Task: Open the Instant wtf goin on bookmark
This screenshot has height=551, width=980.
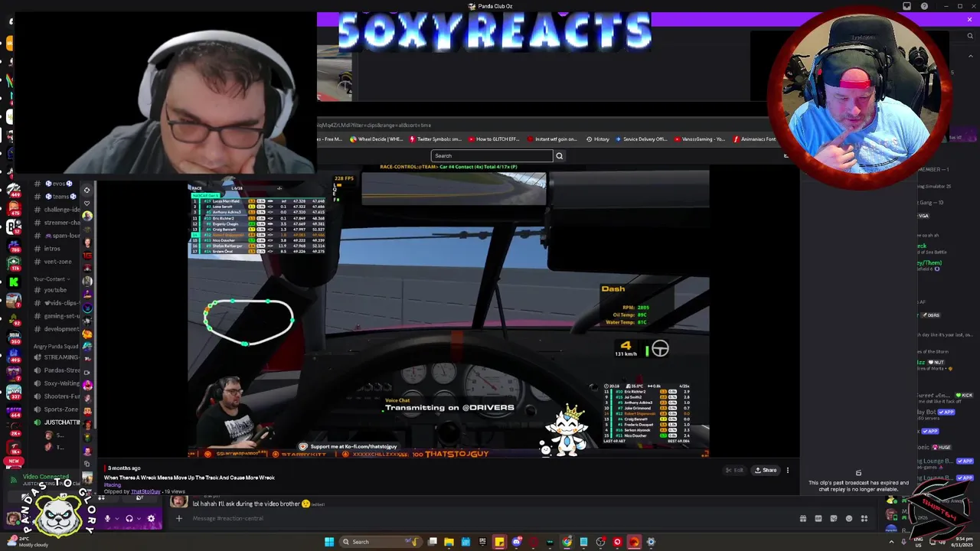Action: [552, 139]
